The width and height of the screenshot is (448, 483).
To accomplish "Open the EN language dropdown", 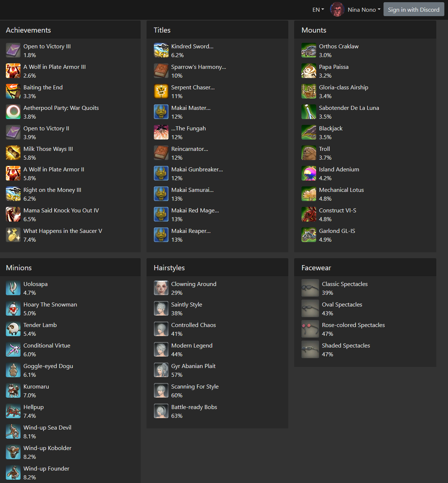I will tap(318, 10).
